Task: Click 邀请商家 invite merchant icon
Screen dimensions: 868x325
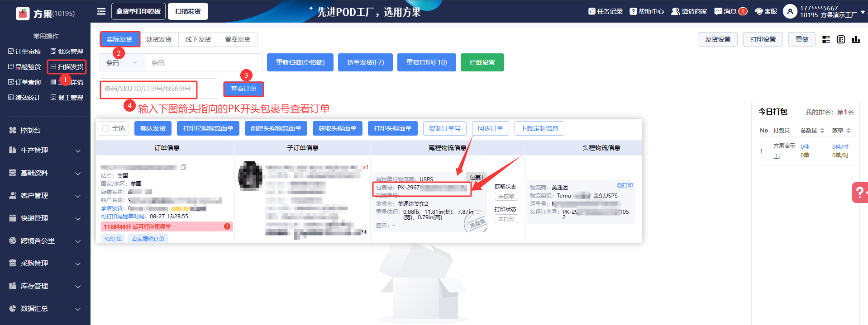Action: (675, 11)
